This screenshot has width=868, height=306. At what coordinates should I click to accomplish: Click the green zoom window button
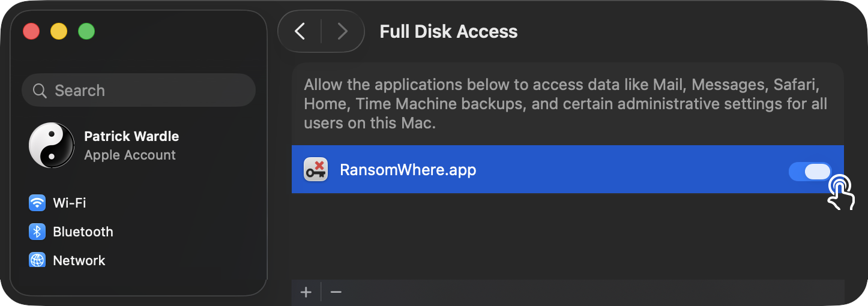click(86, 31)
